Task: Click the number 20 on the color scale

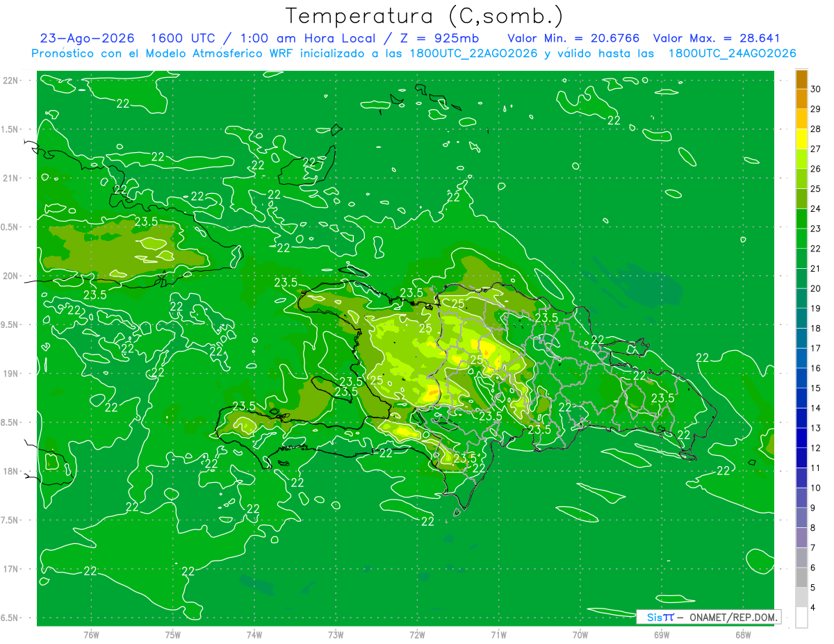Action: point(816,288)
